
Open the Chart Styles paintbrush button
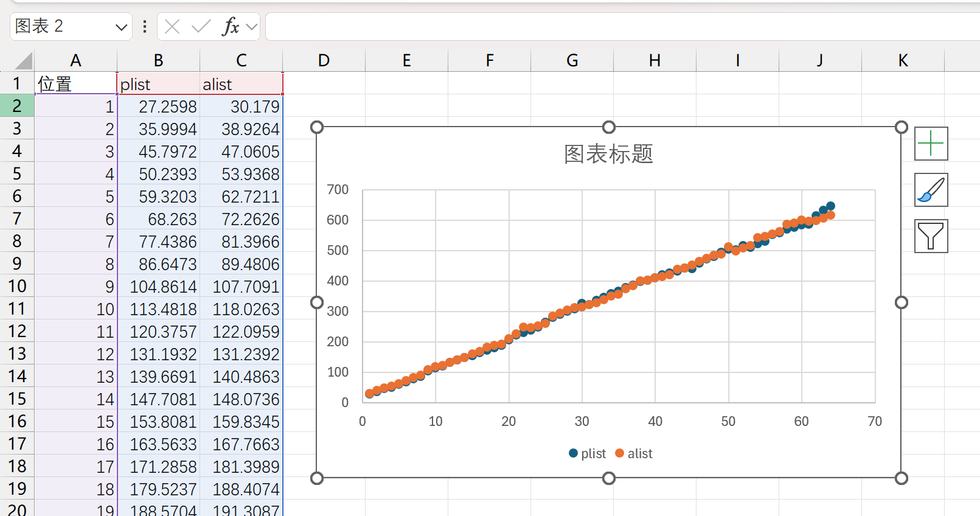(931, 190)
